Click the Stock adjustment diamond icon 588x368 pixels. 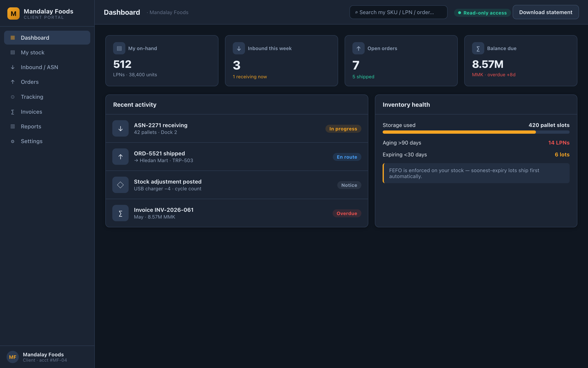pyautogui.click(x=120, y=185)
